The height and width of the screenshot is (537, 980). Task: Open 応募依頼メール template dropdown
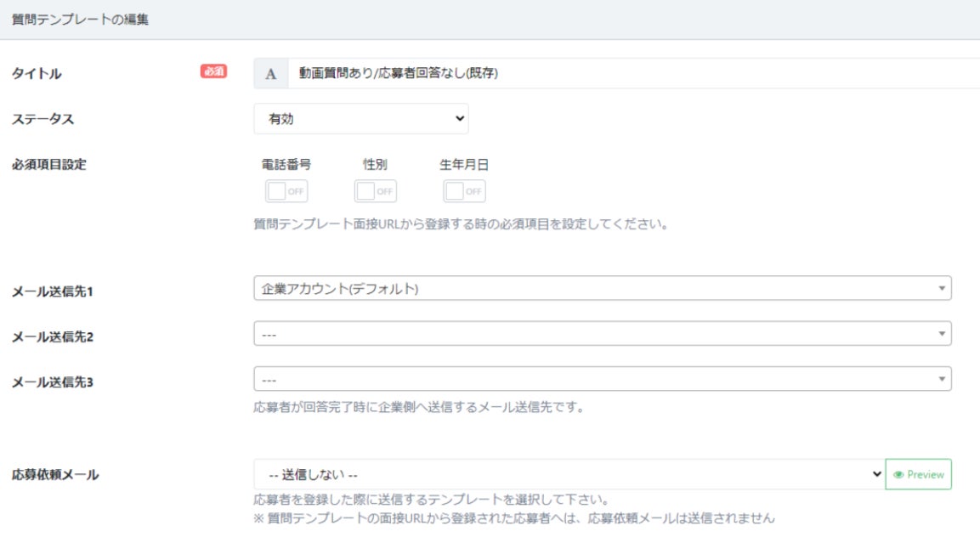pos(561,475)
